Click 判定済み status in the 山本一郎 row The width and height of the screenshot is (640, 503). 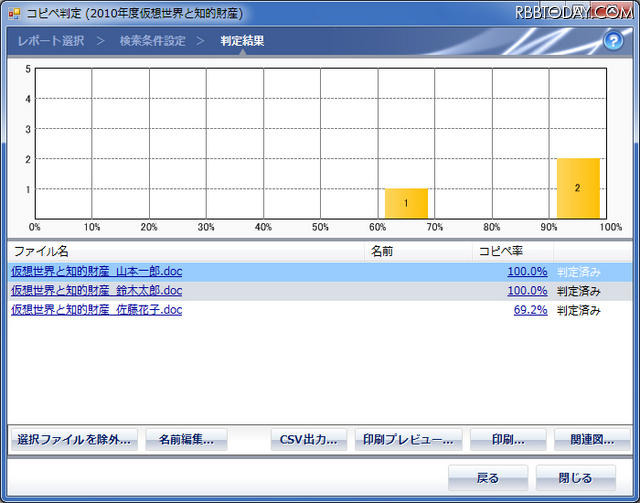tap(579, 272)
